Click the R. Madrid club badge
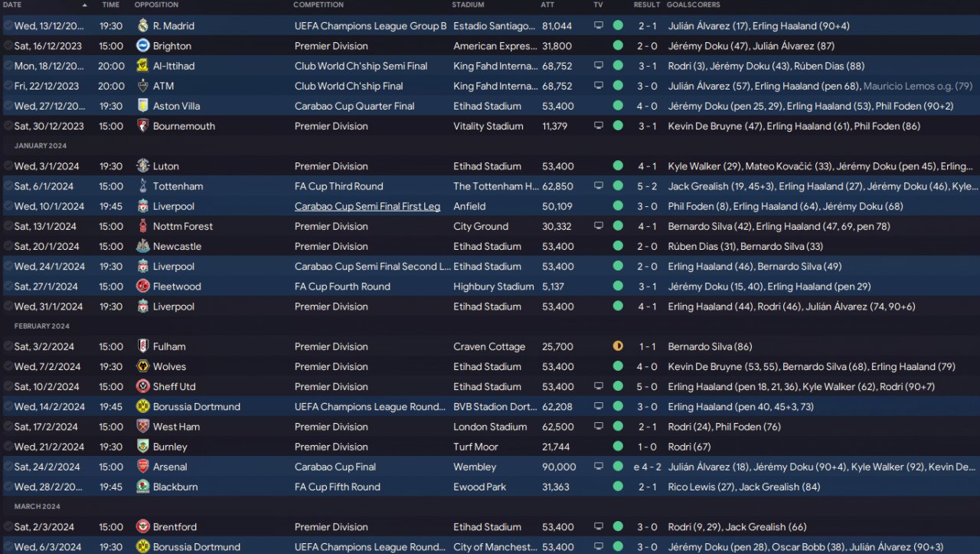980x554 pixels. point(142,26)
